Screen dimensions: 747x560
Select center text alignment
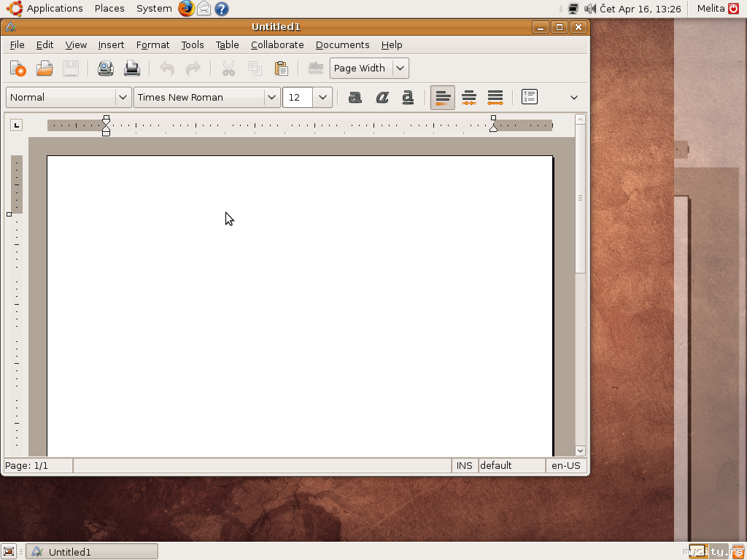(469, 98)
